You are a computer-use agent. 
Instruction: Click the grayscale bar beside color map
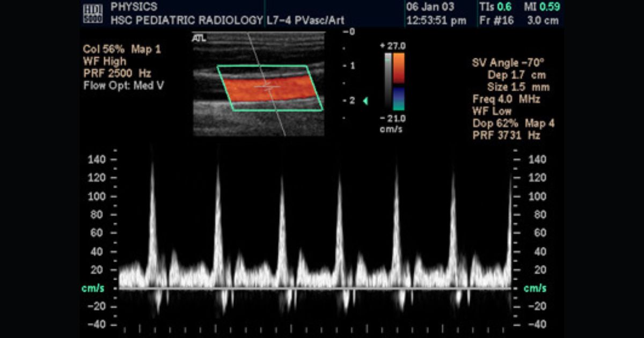click(x=388, y=80)
